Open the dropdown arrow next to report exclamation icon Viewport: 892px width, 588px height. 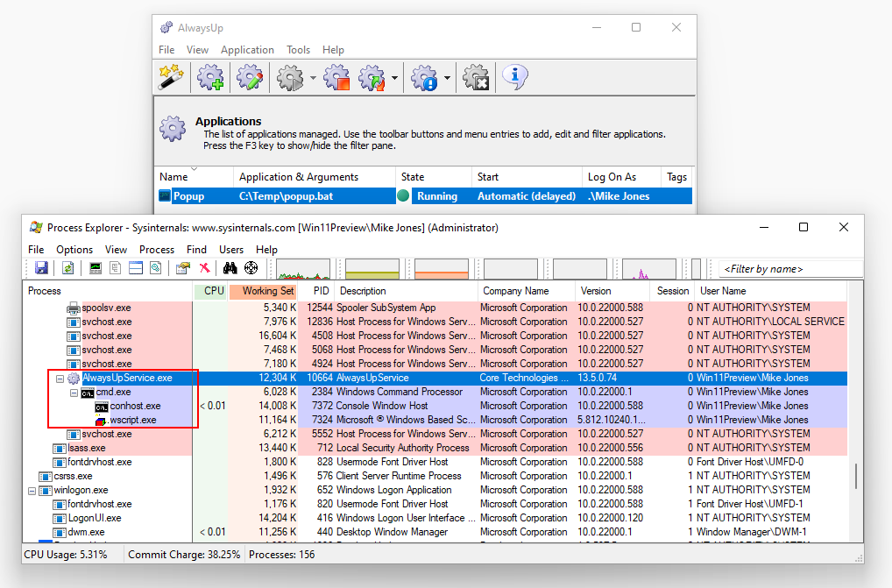tap(447, 78)
